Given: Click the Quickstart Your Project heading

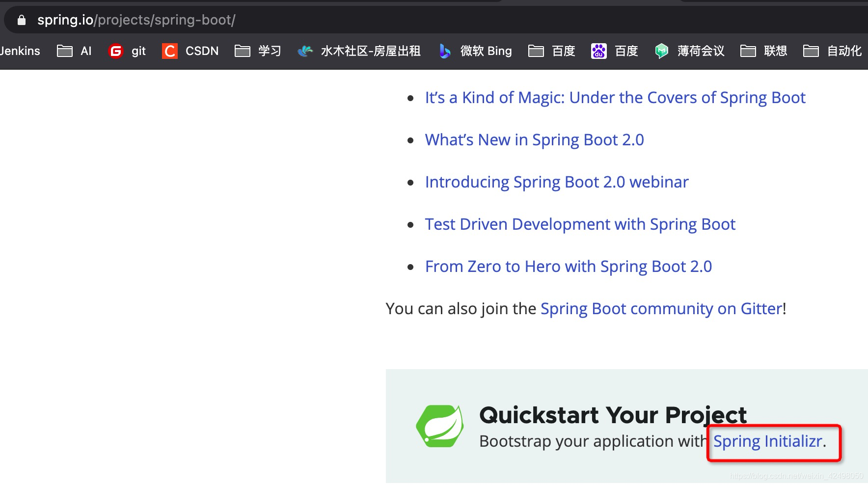Looking at the screenshot, I should click(613, 415).
